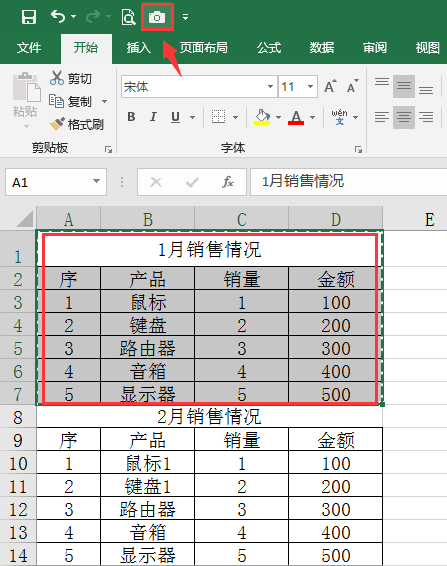The width and height of the screenshot is (447, 566).
Task: Expand the borders dropdown arrow
Action: coord(235,117)
